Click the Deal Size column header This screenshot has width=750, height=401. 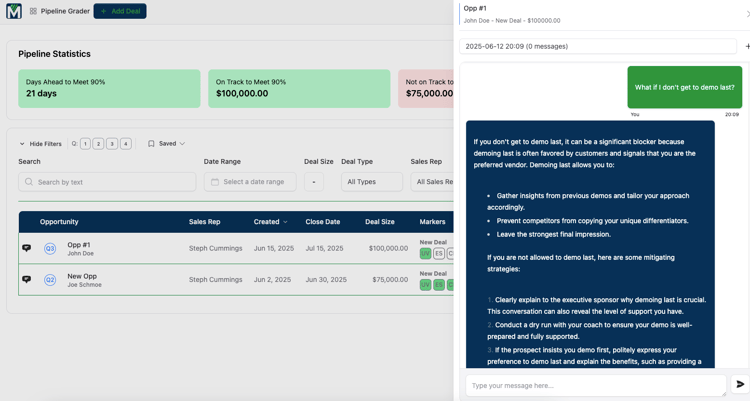(380, 222)
